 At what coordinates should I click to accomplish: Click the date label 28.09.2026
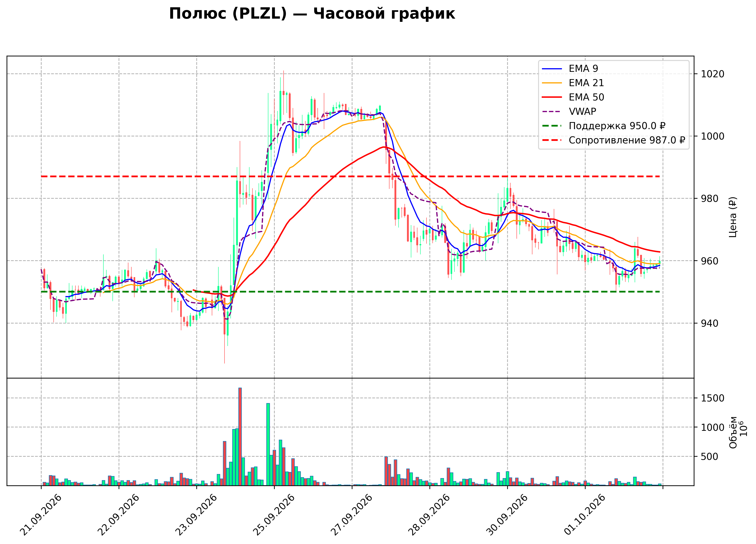(x=429, y=515)
